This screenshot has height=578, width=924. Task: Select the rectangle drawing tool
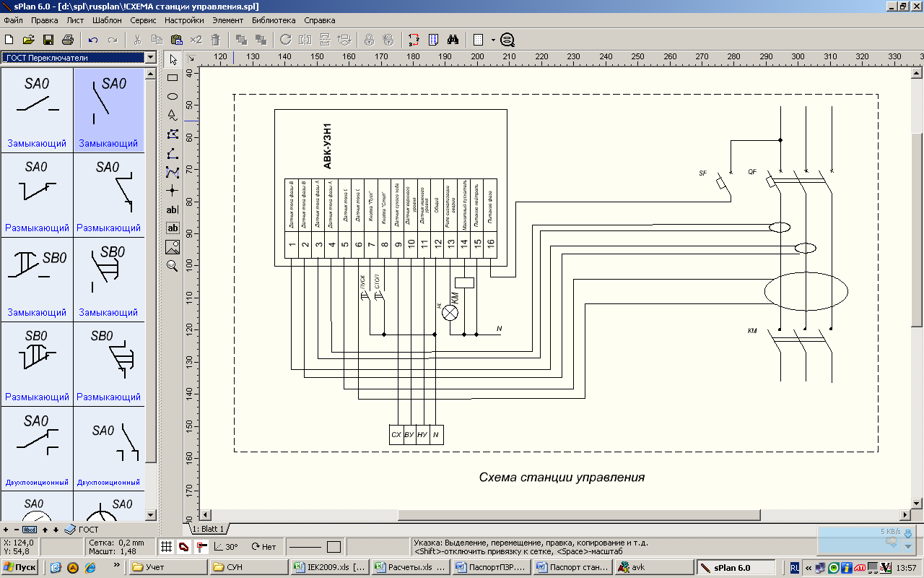[173, 78]
